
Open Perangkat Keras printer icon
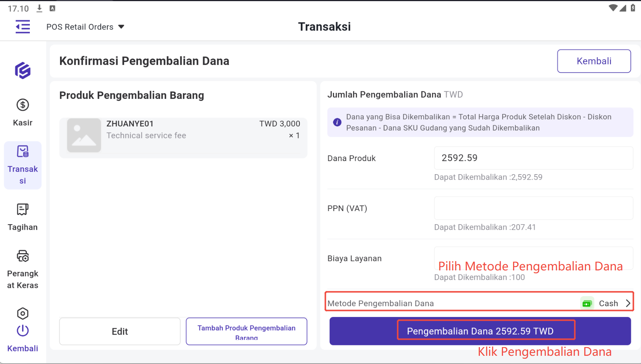click(x=23, y=256)
